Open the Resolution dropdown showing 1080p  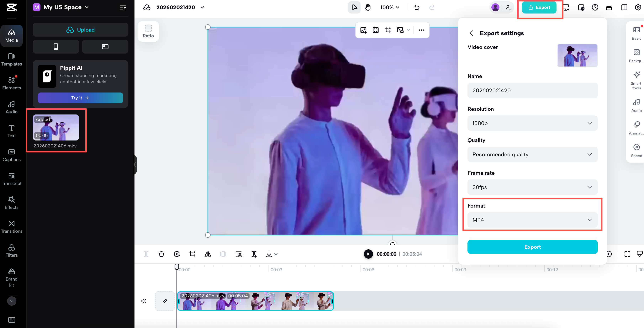(532, 123)
